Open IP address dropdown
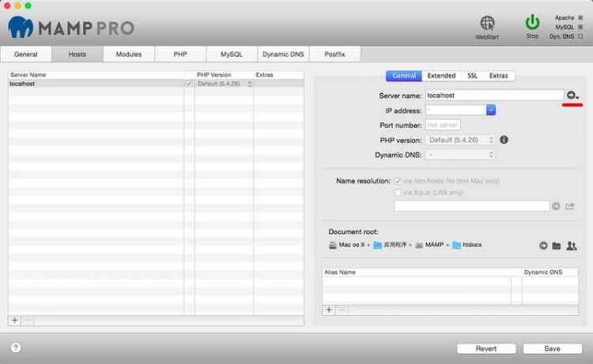Viewport: 593px width, 364px height. click(x=490, y=110)
